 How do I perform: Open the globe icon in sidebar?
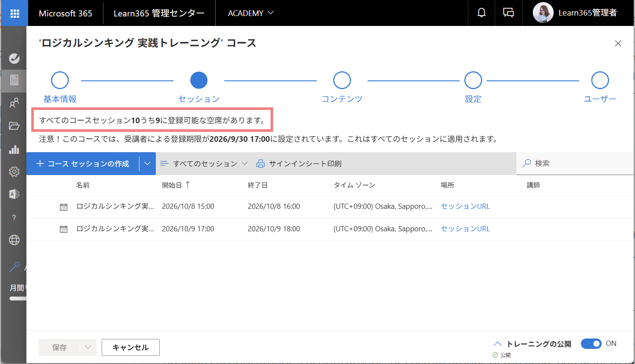(x=14, y=240)
